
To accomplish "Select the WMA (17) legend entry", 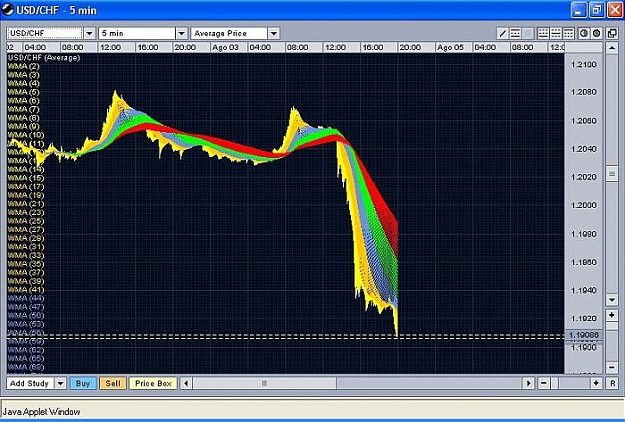I will (x=26, y=186).
